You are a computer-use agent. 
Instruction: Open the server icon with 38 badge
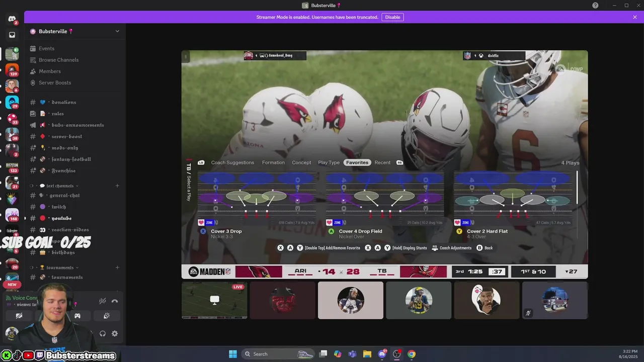click(x=12, y=134)
